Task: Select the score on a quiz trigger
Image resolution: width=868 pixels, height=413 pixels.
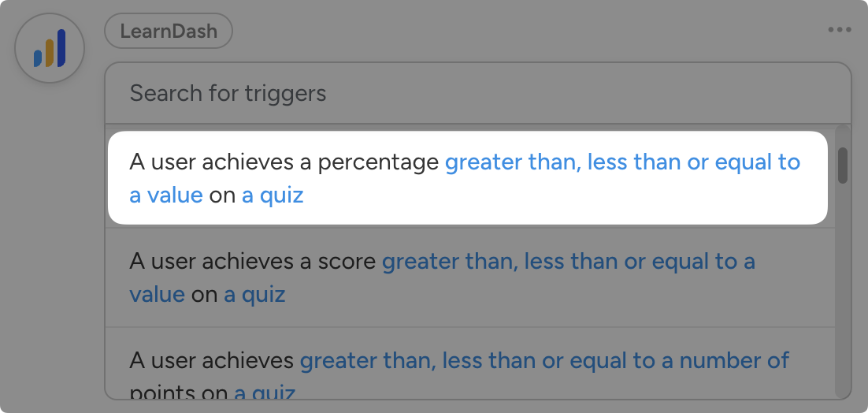Action: click(x=467, y=277)
